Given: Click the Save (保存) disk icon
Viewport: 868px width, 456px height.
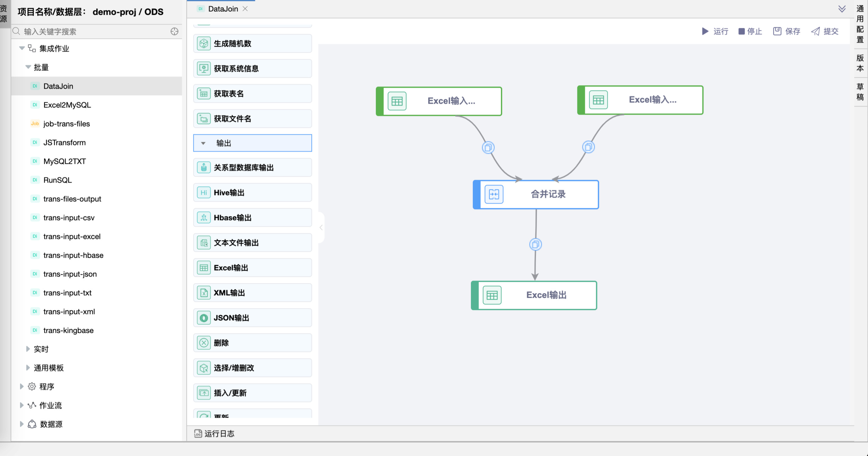Looking at the screenshot, I should pyautogui.click(x=777, y=31).
